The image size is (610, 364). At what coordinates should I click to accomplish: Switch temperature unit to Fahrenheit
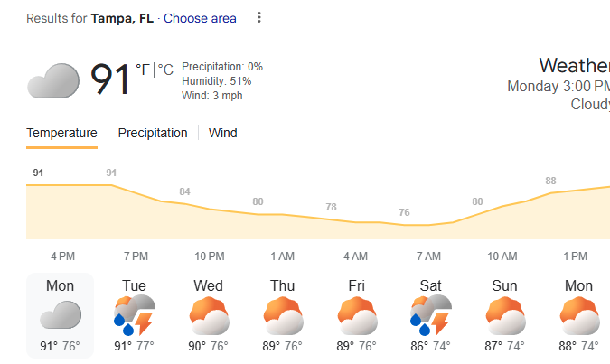tap(143, 70)
